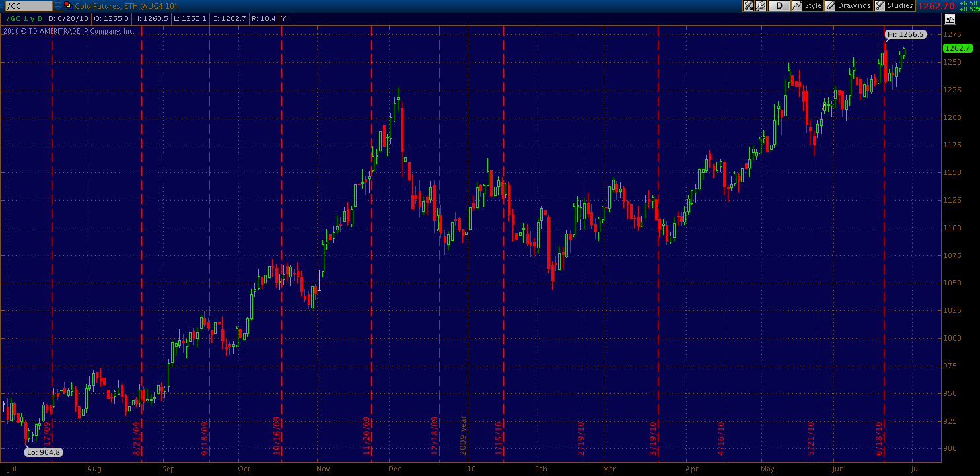The image size is (980, 476).
Task: Click the waveform icon above the price axis
Action: (950, 18)
